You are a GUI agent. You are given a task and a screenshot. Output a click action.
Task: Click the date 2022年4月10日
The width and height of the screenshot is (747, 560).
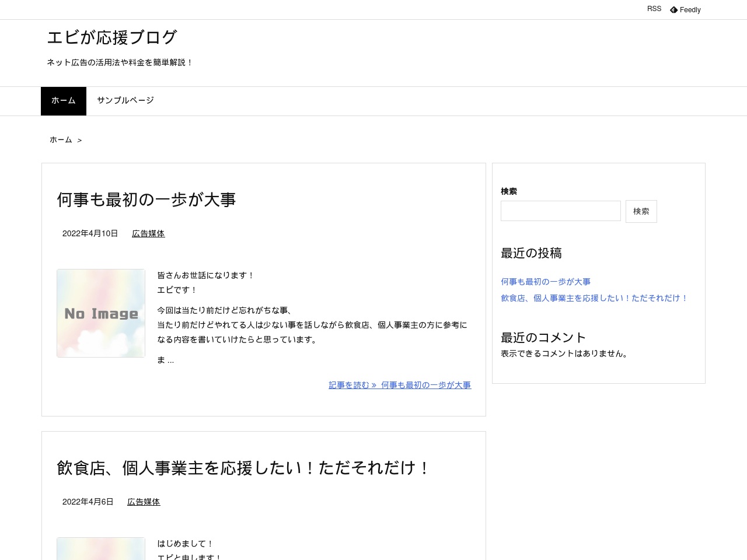click(x=90, y=233)
